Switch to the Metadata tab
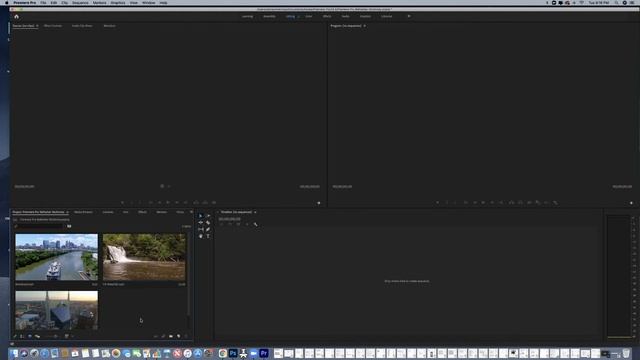This screenshot has width=640, height=360. pos(109,26)
